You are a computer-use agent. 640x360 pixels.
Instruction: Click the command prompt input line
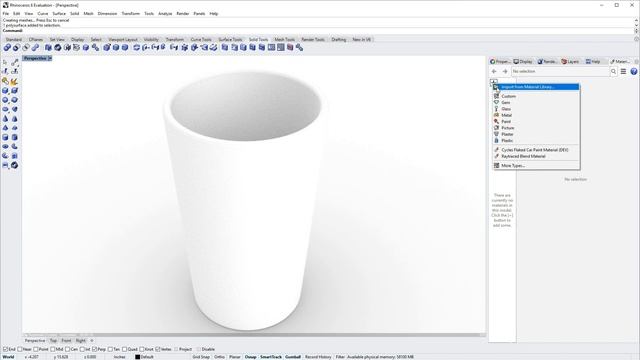[x=318, y=31]
